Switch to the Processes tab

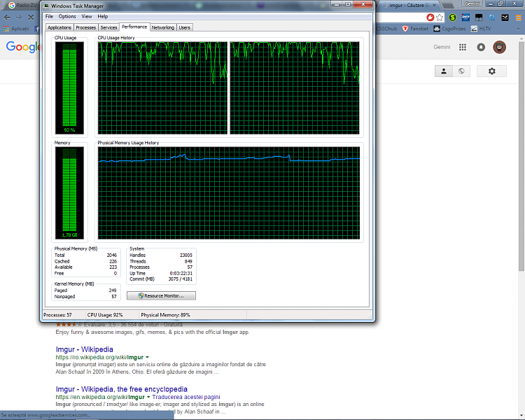(85, 27)
